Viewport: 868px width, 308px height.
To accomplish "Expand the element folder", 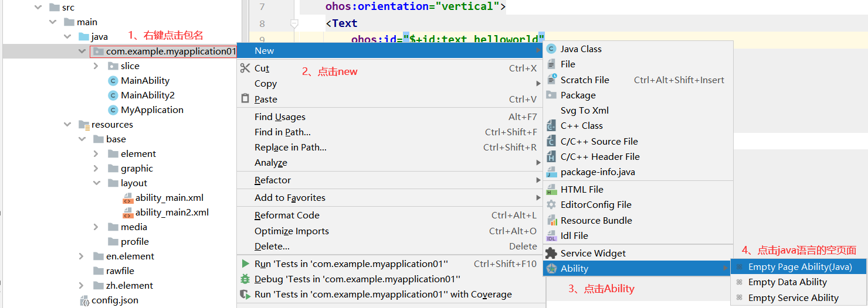I will tap(96, 154).
